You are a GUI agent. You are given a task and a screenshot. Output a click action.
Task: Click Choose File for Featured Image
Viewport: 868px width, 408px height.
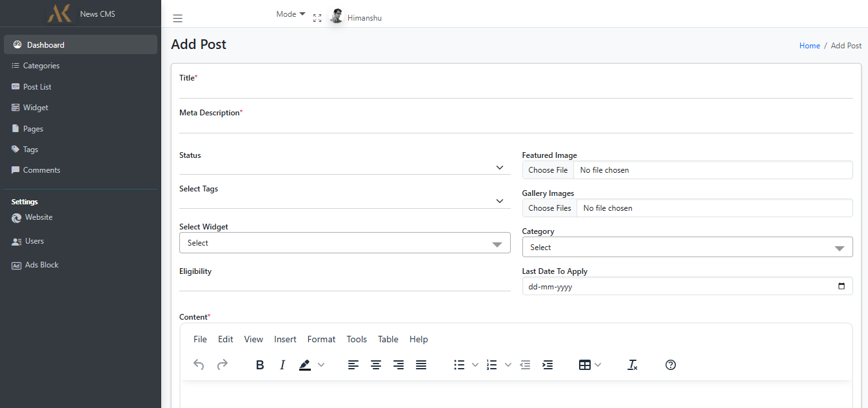pyautogui.click(x=548, y=170)
